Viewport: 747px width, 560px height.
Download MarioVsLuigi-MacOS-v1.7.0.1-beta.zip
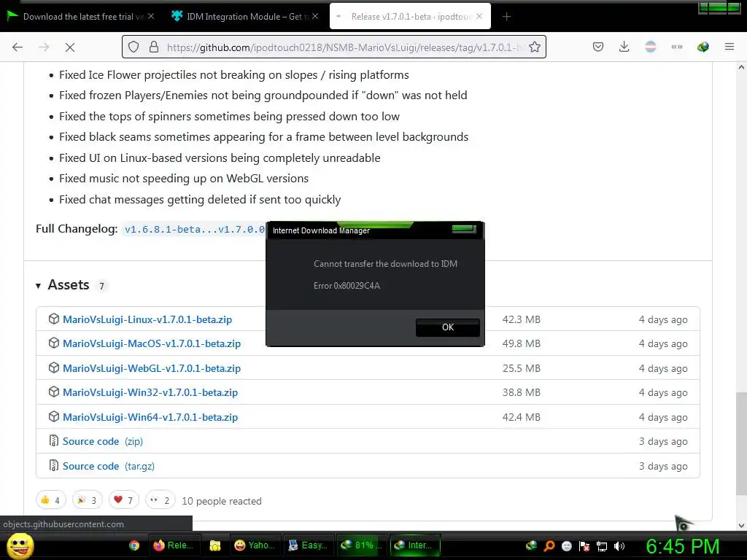point(152,344)
